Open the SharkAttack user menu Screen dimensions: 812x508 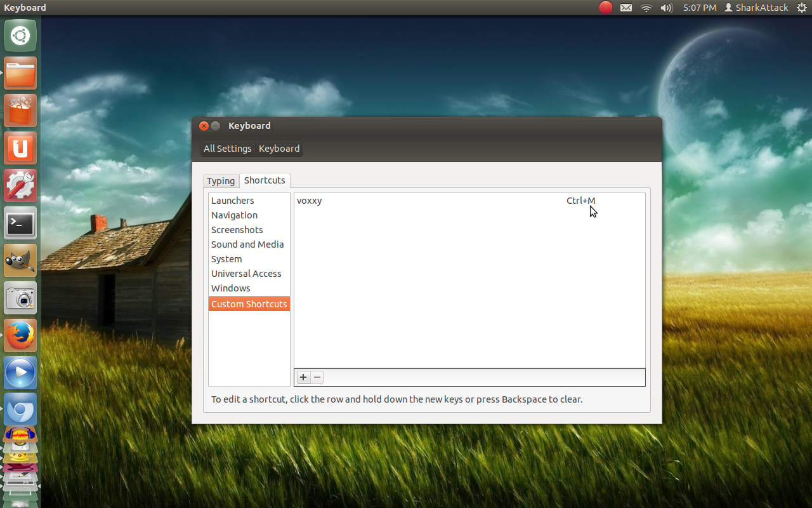pos(756,8)
